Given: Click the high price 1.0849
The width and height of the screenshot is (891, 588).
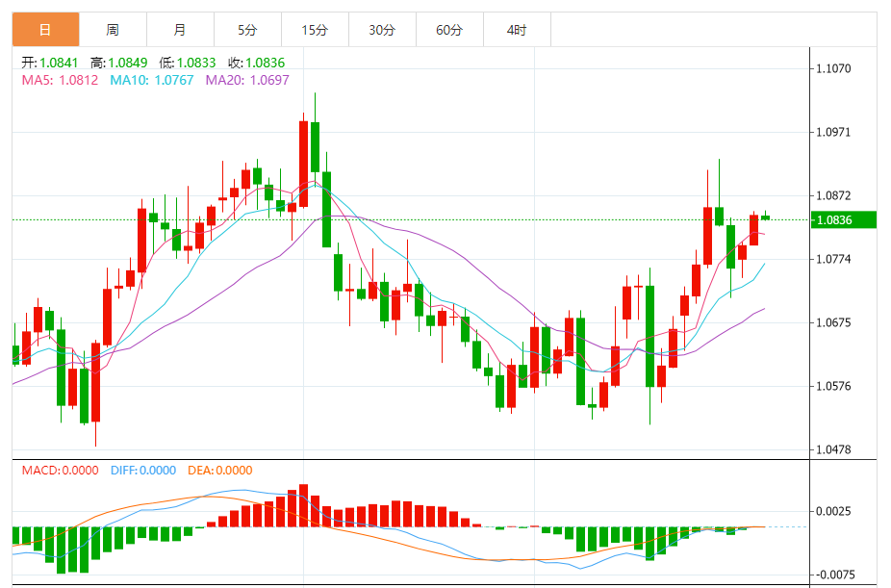Looking at the screenshot, I should 128,63.
